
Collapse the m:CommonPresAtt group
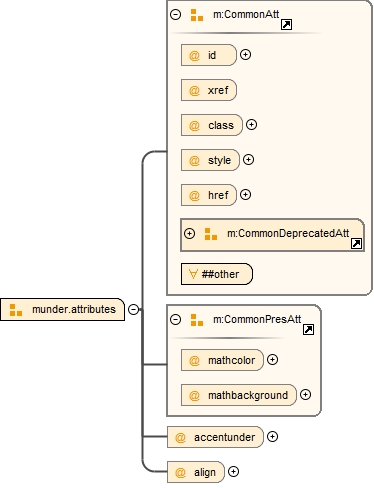pos(175,319)
